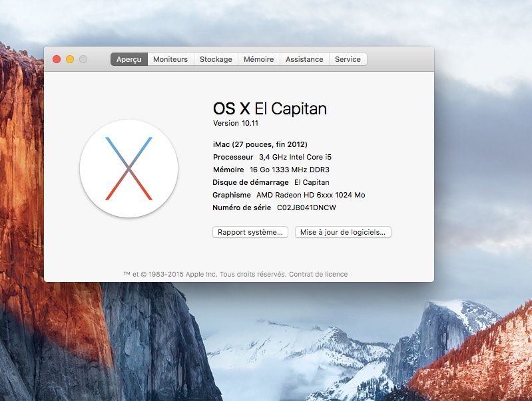Viewport: 532px width, 401px height.
Task: Minimize the window with the yellow button
Action: click(70, 59)
